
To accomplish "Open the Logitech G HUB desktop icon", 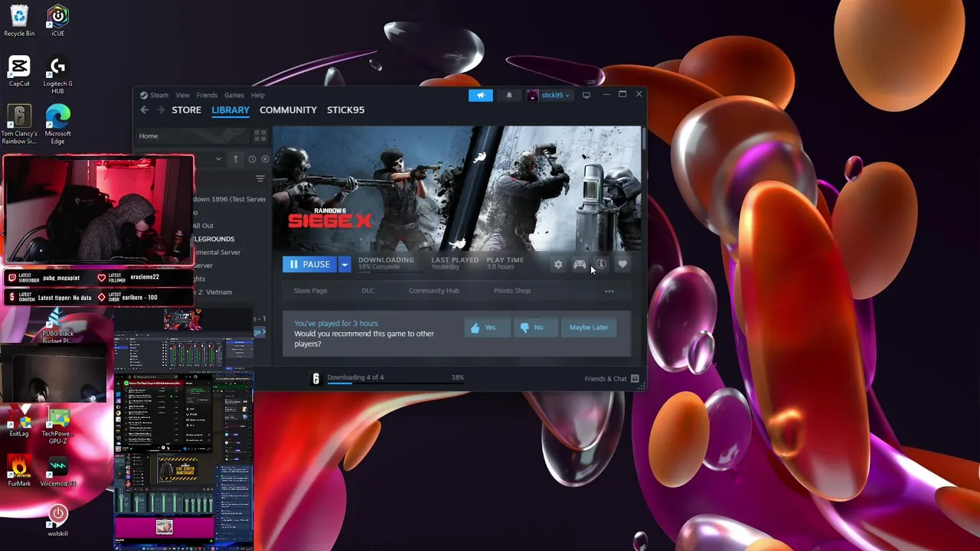I will point(57,75).
